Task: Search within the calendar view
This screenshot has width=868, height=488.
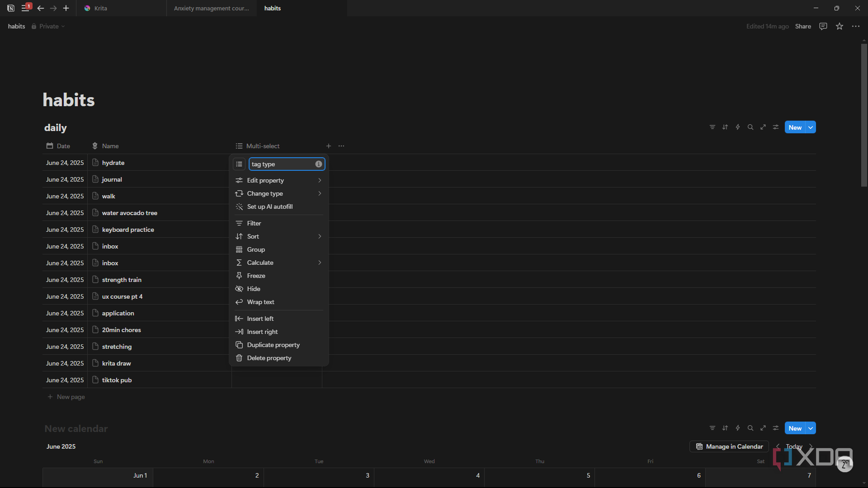Action: coord(750,428)
